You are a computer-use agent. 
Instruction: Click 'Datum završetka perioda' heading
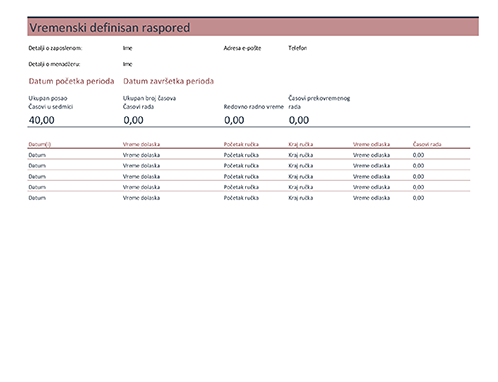(x=168, y=81)
